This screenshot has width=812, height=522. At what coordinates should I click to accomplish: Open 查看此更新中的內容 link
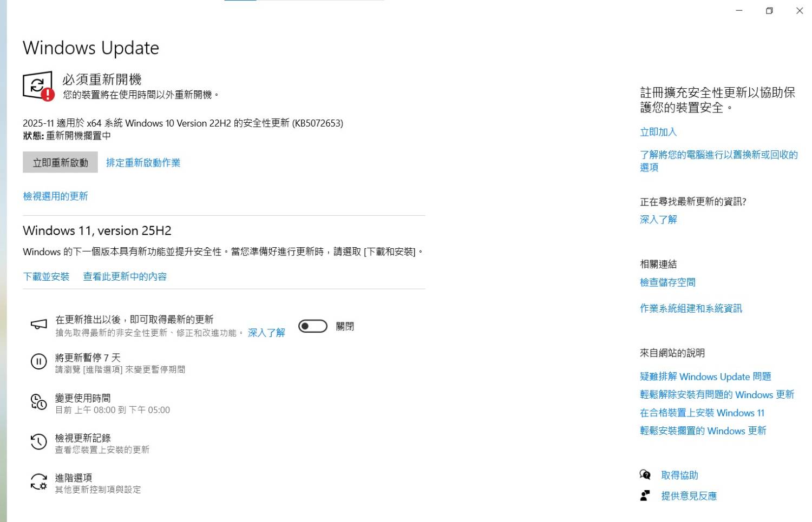125,276
